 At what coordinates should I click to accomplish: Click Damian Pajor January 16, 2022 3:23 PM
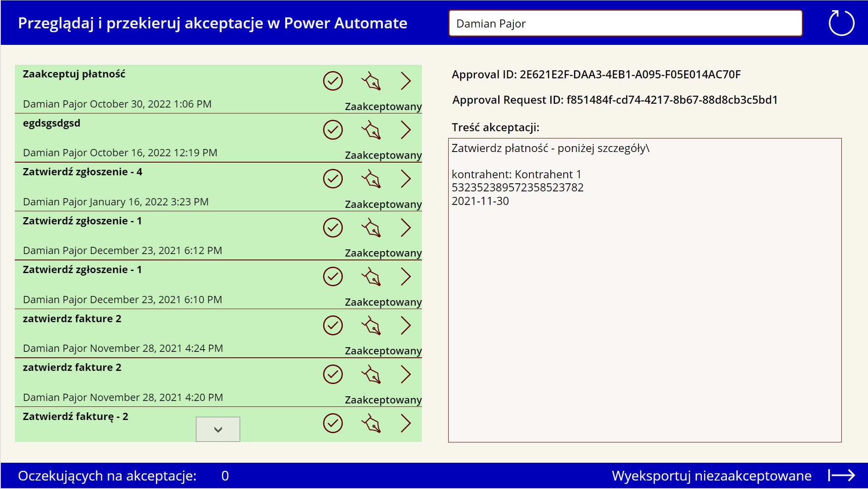pyautogui.click(x=116, y=202)
